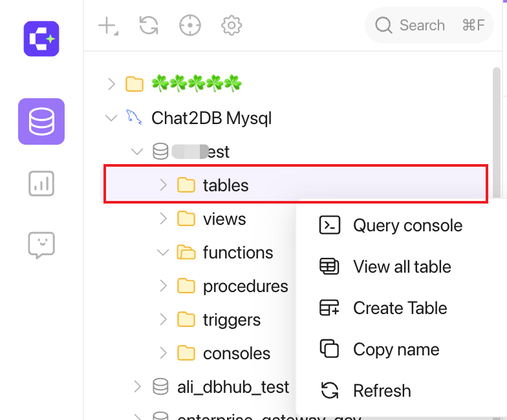This screenshot has width=507, height=420.
Task: Click the tables folder icon
Action: tap(186, 185)
